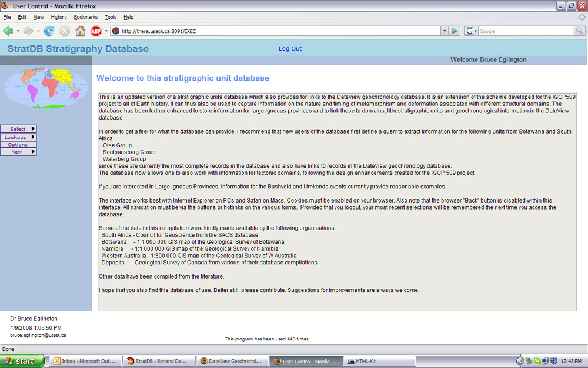Go to the Home page icon

click(80, 31)
